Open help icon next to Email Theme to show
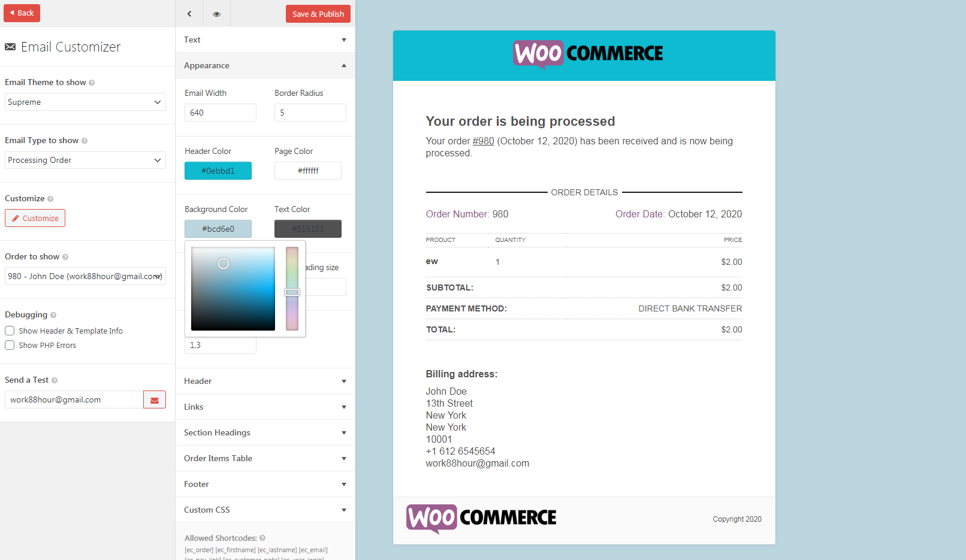 pyautogui.click(x=92, y=83)
